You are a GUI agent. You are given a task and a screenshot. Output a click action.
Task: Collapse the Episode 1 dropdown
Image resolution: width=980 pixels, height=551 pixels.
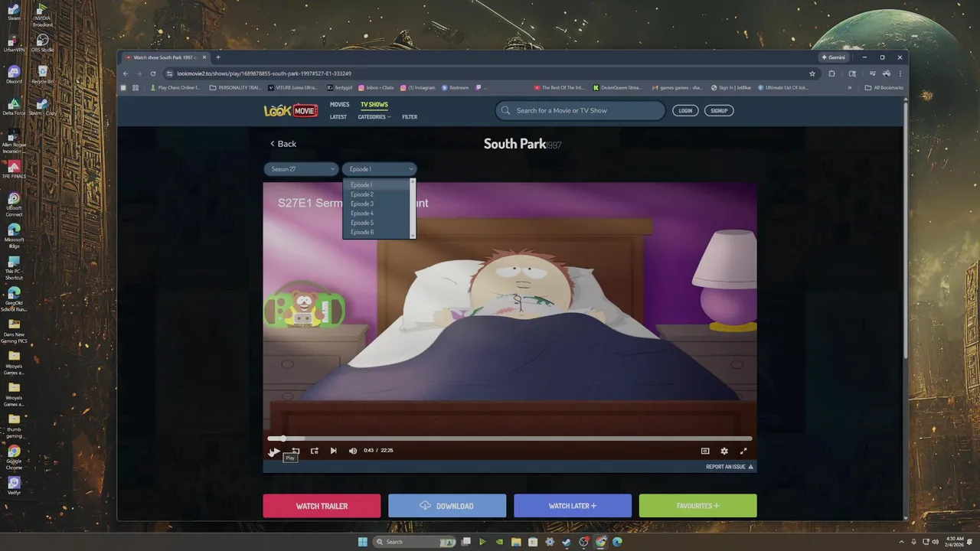tap(379, 169)
